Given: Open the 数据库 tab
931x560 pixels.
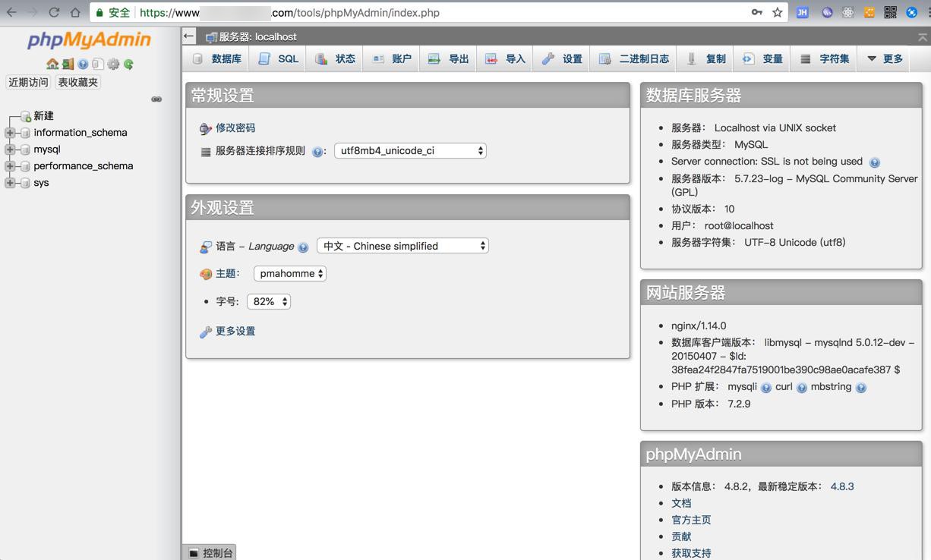Looking at the screenshot, I should [217, 58].
